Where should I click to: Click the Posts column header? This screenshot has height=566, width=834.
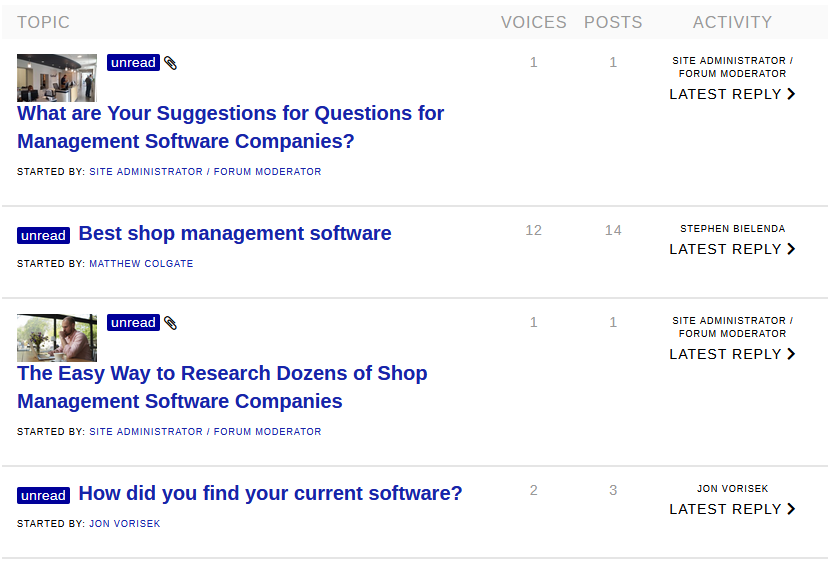[x=613, y=22]
